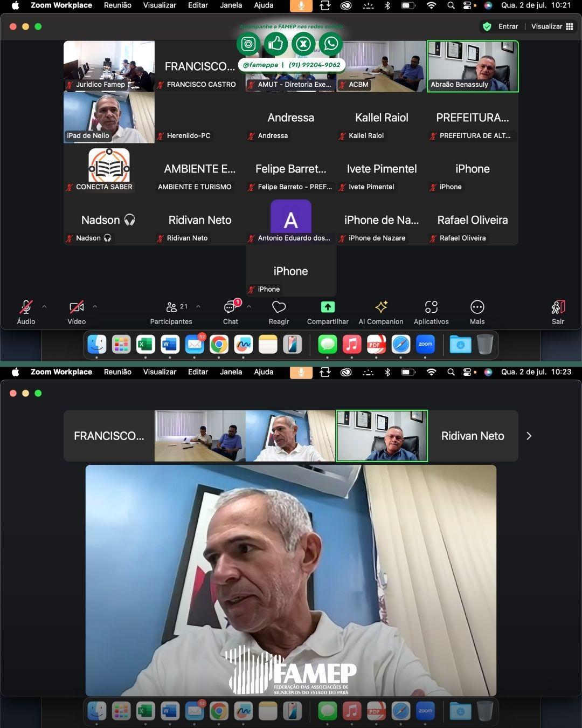Click the next arrow on the thumbnail strip
The image size is (582, 728).
coord(529,436)
